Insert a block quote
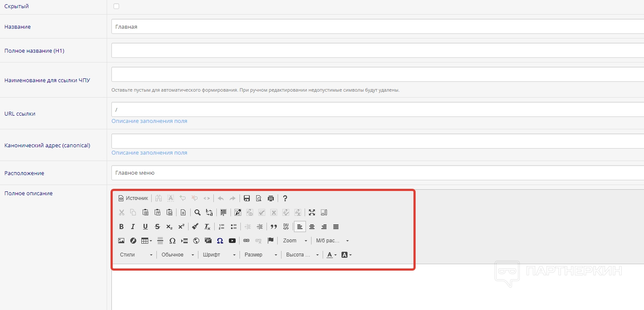This screenshot has height=310, width=644. tap(274, 227)
